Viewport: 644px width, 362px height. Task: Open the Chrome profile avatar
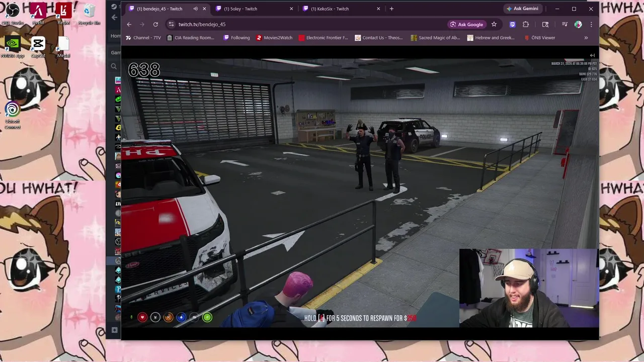coord(578,24)
